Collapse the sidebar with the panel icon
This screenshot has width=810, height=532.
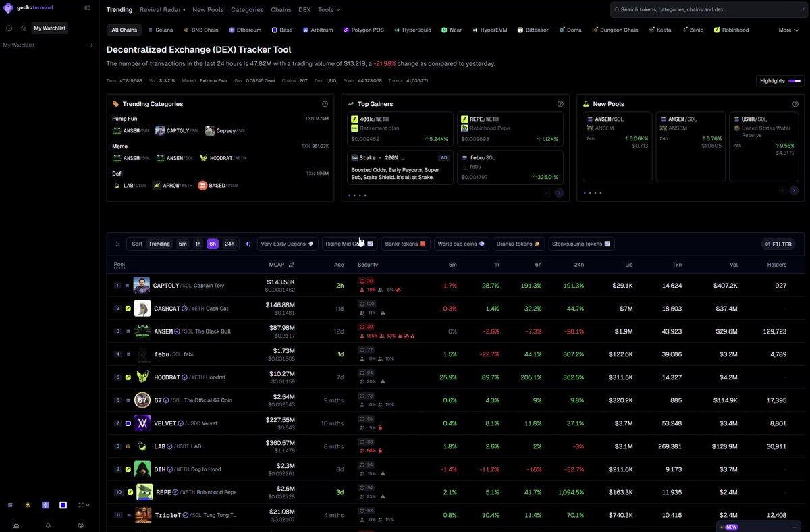(x=87, y=8)
